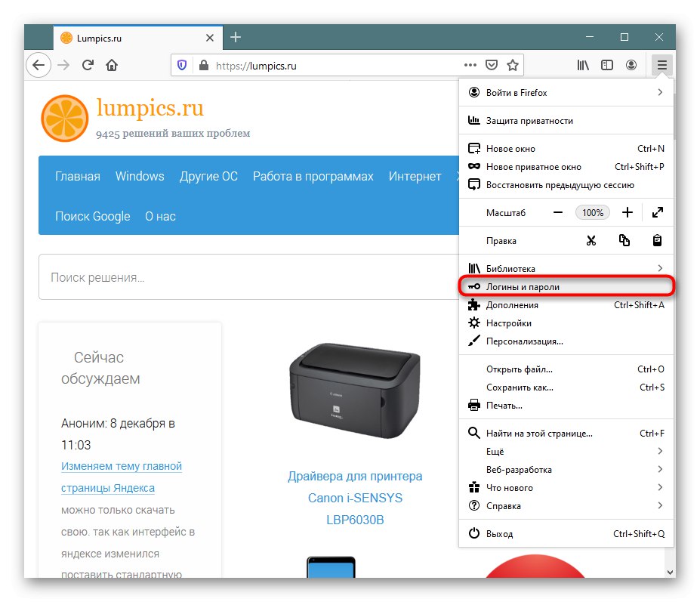Expand the Справка submenu
This screenshot has width=700, height=602.
click(x=566, y=506)
